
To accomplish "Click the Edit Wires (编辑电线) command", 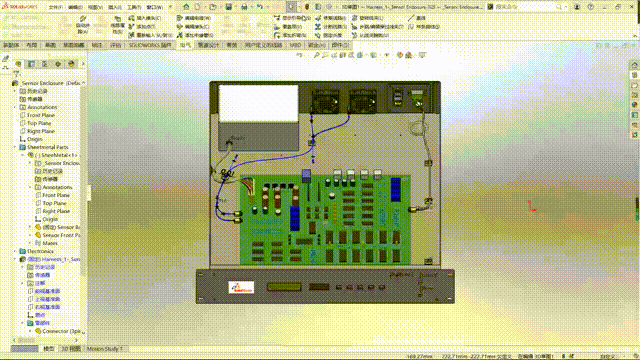I will pyautogui.click(x=194, y=18).
